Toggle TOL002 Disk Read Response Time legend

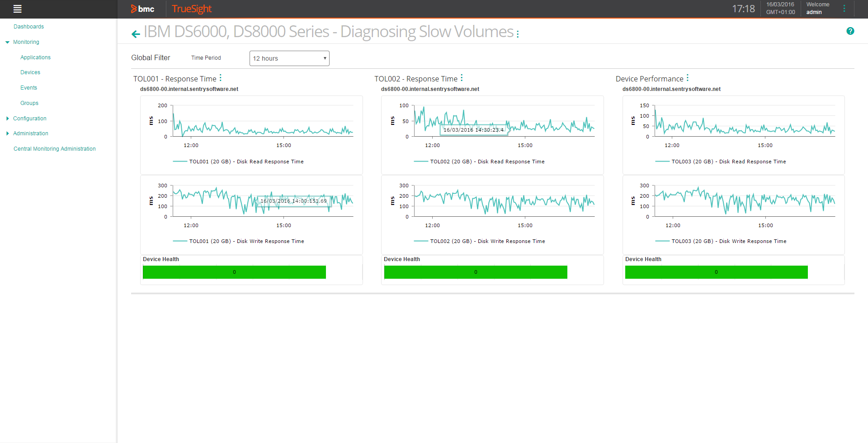coord(479,162)
